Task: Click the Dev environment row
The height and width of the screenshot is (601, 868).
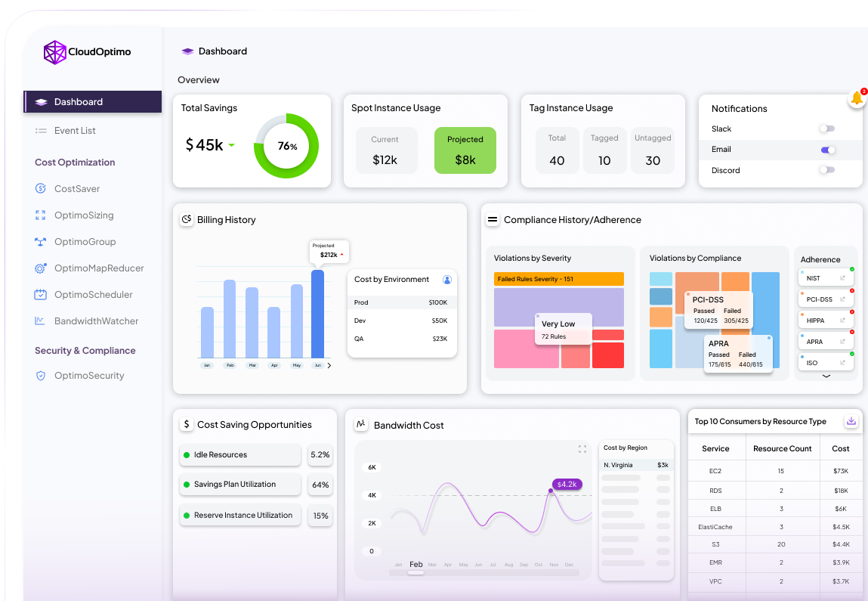Action: tap(401, 321)
